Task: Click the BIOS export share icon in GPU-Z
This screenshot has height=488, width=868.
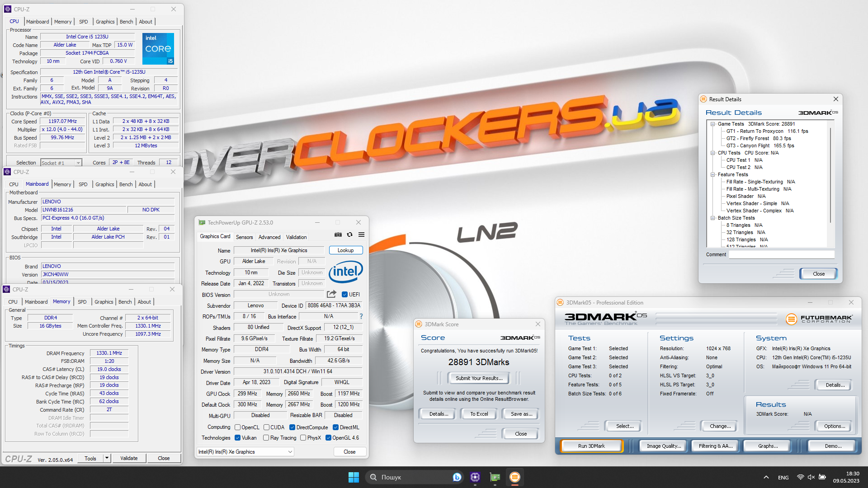Action: pyautogui.click(x=331, y=294)
